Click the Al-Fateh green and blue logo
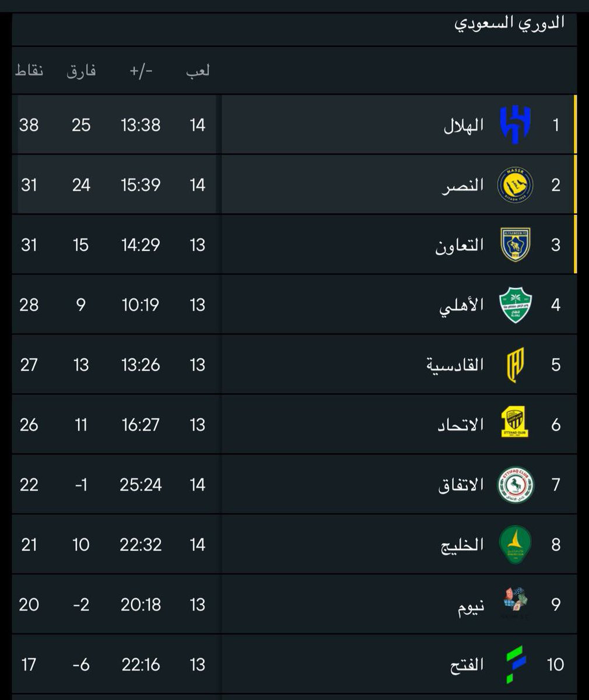This screenshot has width=589, height=700. point(515,664)
